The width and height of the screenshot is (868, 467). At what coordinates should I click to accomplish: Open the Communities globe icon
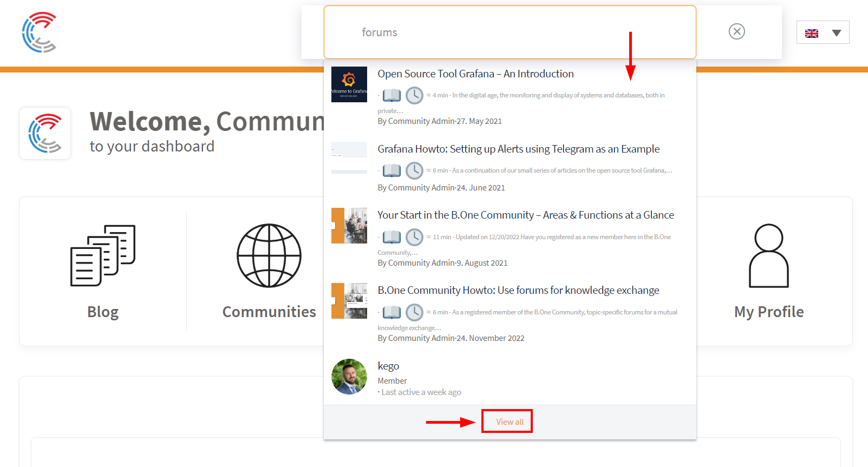(x=269, y=255)
